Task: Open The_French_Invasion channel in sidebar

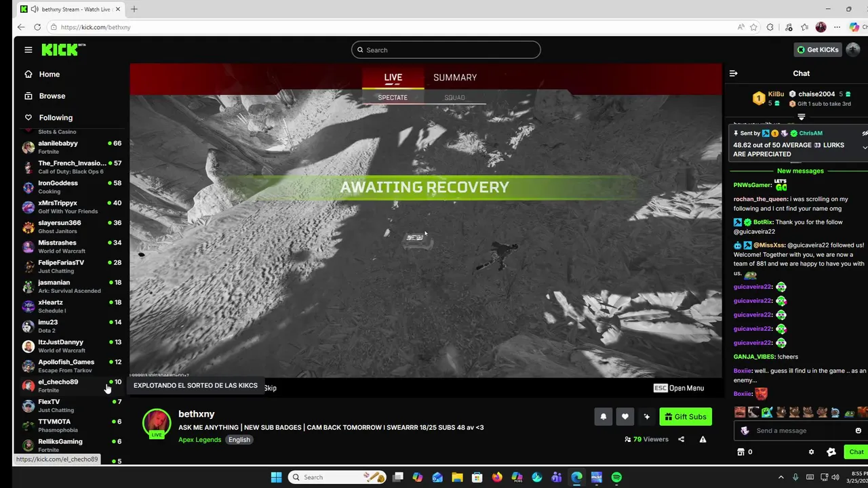Action: (x=71, y=167)
